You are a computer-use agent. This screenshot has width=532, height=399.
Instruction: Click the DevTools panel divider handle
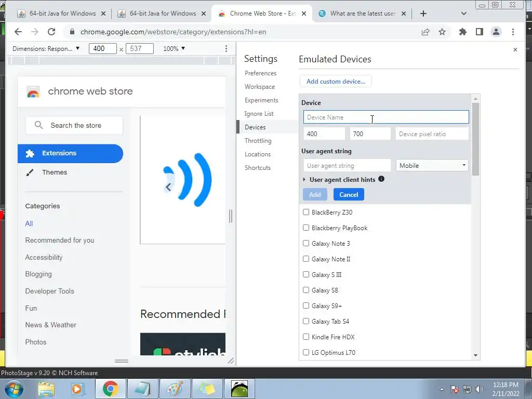(x=231, y=216)
